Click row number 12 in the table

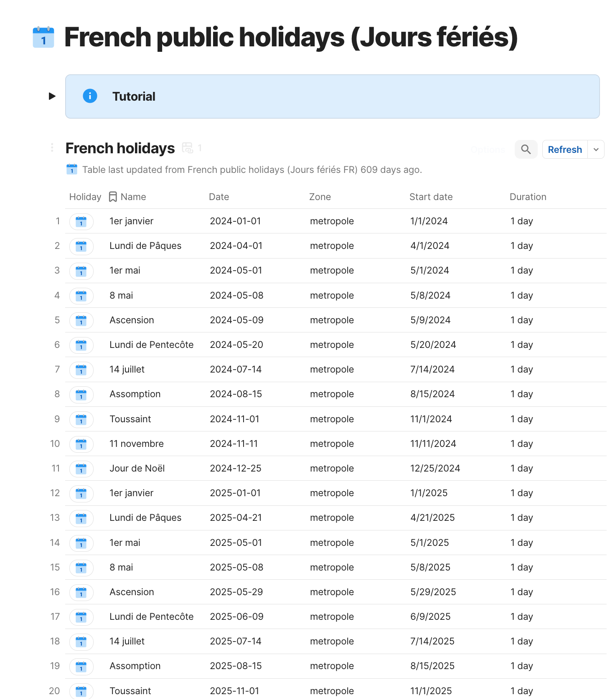coord(55,493)
